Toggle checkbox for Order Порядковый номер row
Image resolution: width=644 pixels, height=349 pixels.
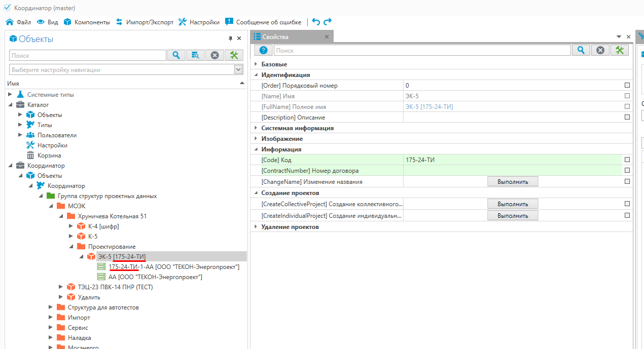point(627,86)
